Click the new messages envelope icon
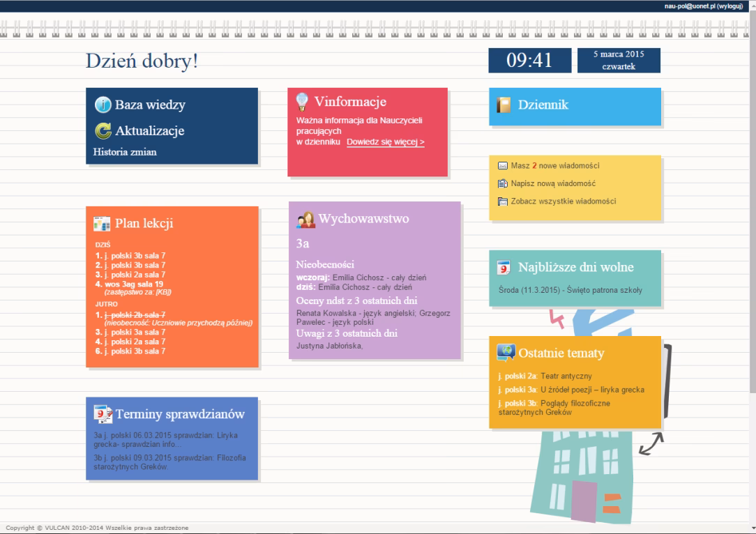Screen dimensions: 756x534 pyautogui.click(x=503, y=166)
